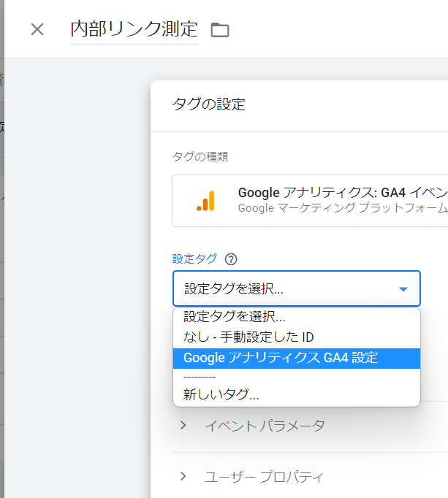Image resolution: width=448 pixels, height=498 pixels.
Task: Click the dashed separator row in the dropdown list
Action: 200,377
